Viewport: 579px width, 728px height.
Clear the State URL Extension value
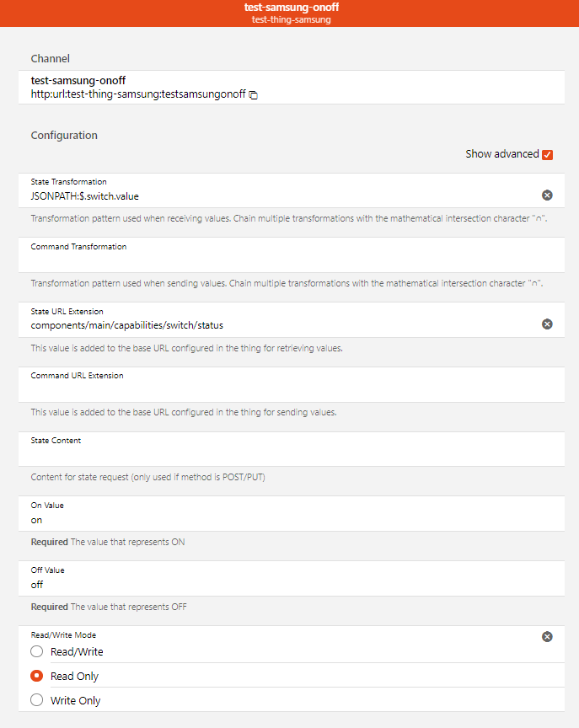(547, 324)
